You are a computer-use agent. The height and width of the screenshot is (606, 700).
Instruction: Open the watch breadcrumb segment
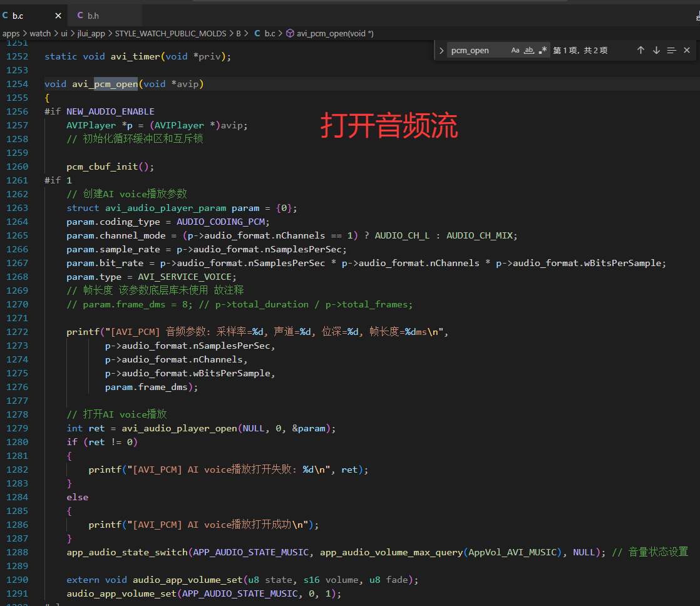click(x=40, y=33)
